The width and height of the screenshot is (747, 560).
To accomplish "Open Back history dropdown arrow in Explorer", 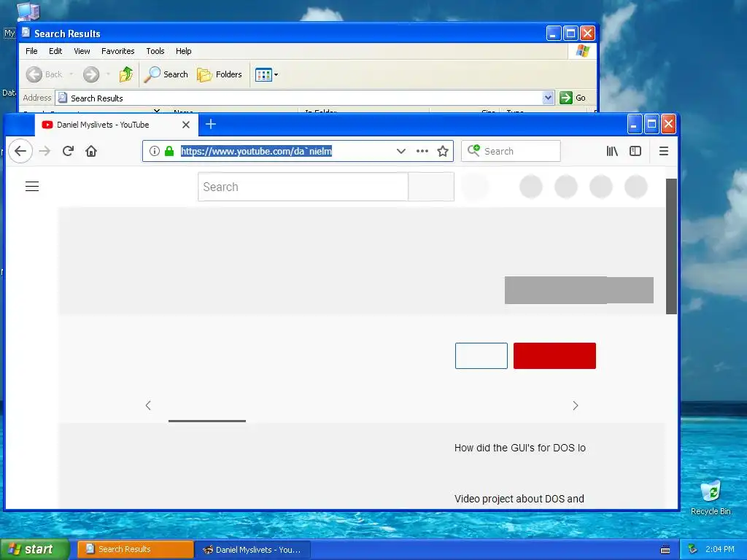I will click(71, 74).
